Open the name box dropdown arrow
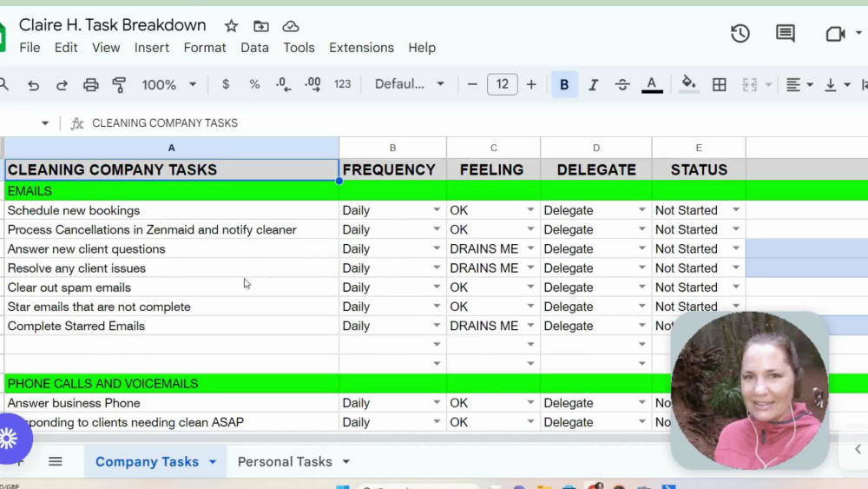Viewport: 868px width, 489px height. pyautogui.click(x=45, y=123)
